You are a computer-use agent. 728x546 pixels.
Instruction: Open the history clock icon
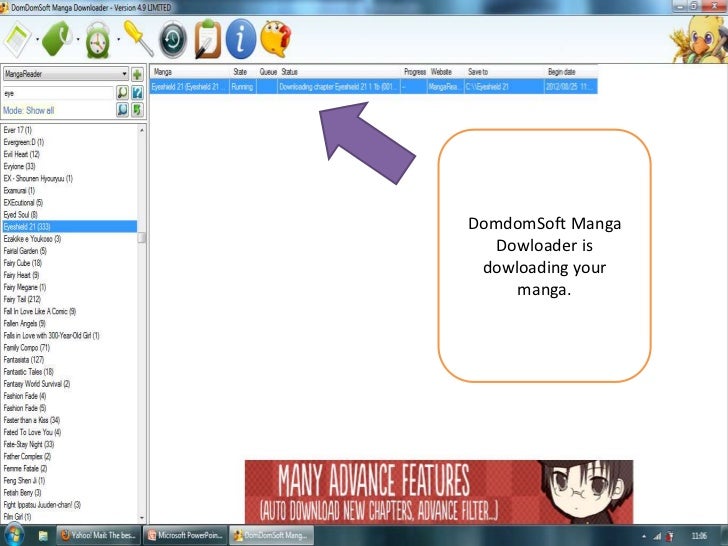[173, 39]
